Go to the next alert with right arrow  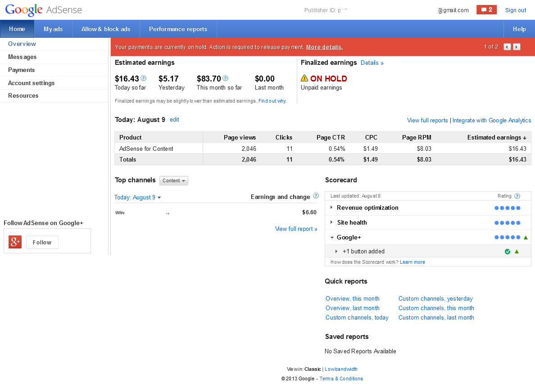click(x=517, y=47)
